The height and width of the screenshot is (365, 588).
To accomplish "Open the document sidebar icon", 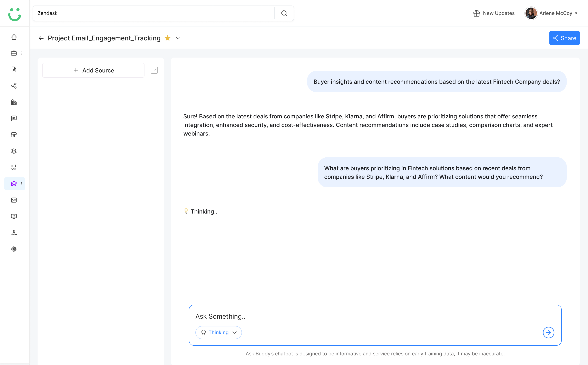I will [14, 69].
